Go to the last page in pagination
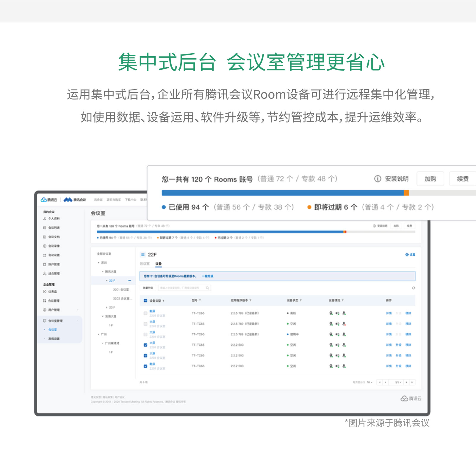 pyautogui.click(x=412, y=382)
